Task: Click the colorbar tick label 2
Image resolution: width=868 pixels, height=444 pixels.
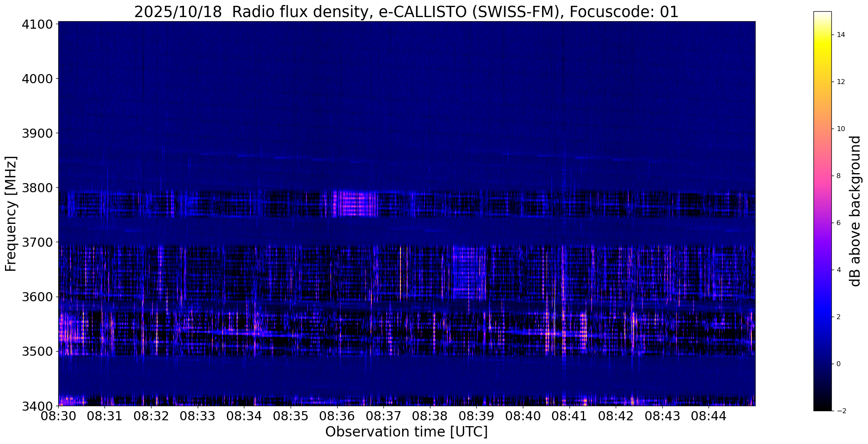Action: click(839, 317)
